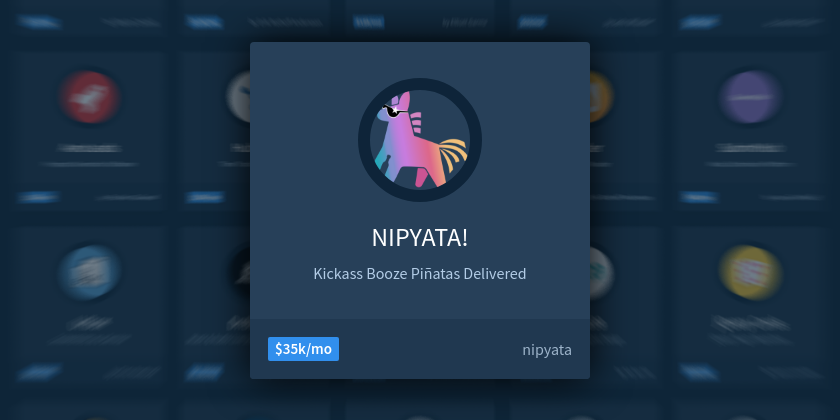This screenshot has width=840, height=420.
Task: Click the partially hidden white logo beside red one
Action: [x=238, y=97]
